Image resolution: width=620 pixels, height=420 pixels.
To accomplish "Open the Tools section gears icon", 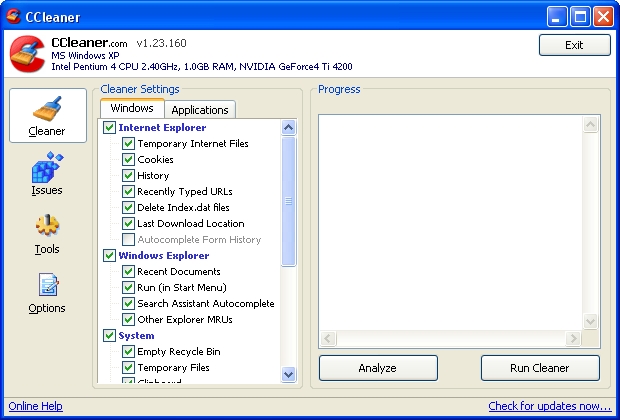I will [x=47, y=226].
